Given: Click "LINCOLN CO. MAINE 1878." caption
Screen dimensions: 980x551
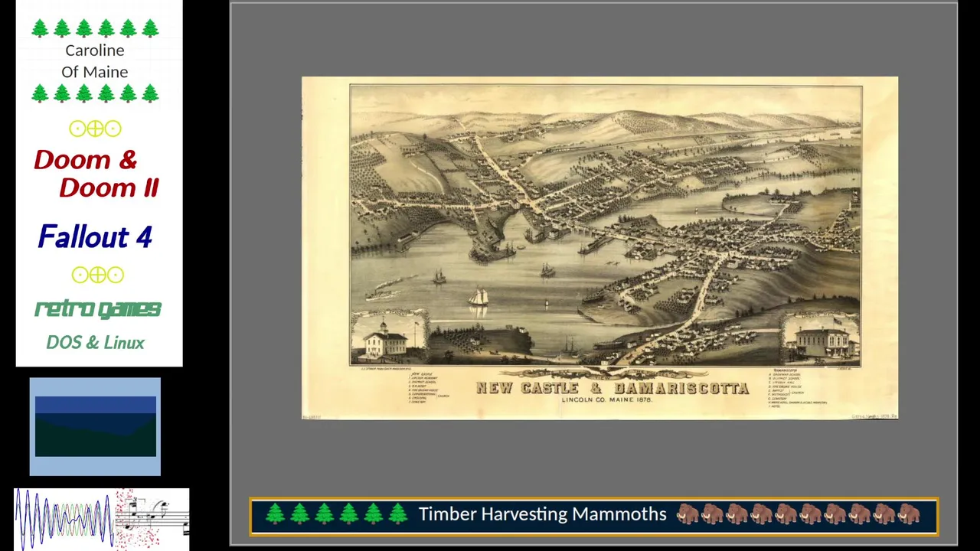Looking at the screenshot, I should [607, 399].
